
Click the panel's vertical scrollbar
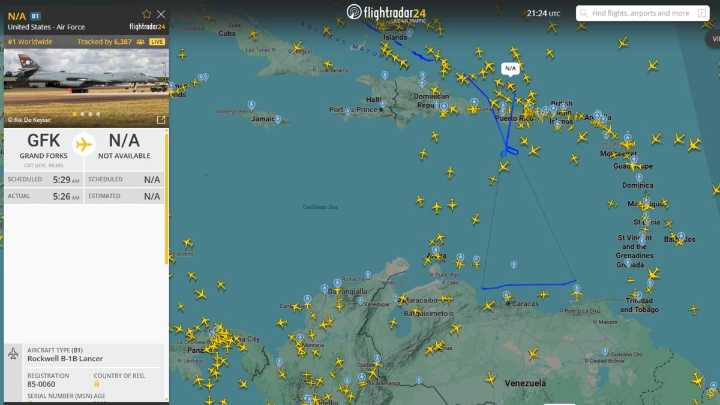[x=166, y=200]
